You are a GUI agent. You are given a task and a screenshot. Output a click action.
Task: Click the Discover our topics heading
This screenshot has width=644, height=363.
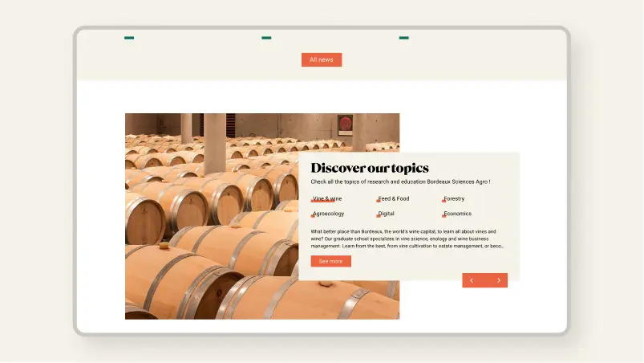click(x=370, y=168)
